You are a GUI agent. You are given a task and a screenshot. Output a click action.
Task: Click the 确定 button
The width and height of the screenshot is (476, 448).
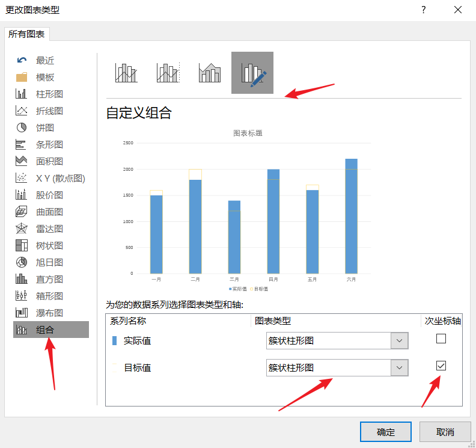[x=386, y=432]
